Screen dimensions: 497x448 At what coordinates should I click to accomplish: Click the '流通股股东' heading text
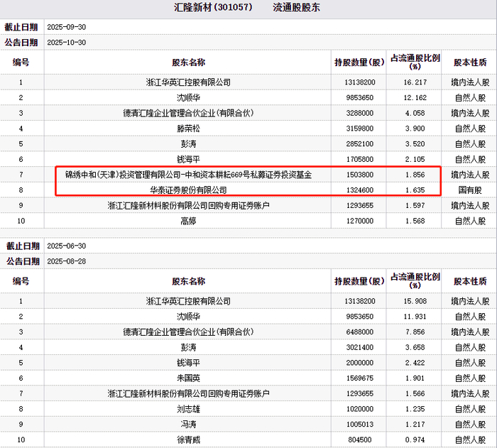(x=296, y=7)
